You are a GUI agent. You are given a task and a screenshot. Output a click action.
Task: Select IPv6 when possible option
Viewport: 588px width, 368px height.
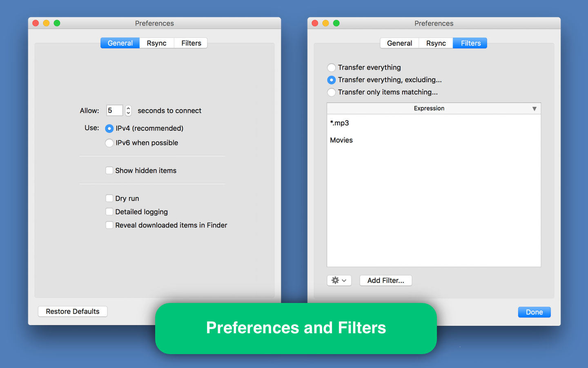pos(109,143)
